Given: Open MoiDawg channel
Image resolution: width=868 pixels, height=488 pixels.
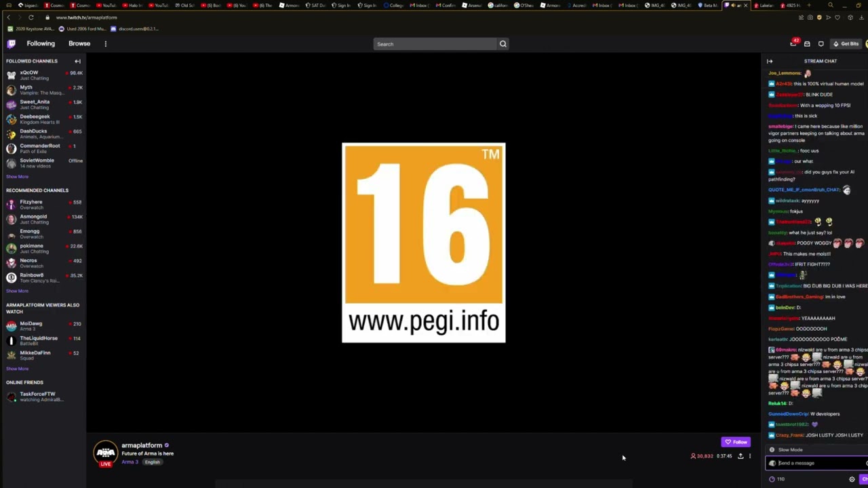Looking at the screenshot, I should click(44, 326).
